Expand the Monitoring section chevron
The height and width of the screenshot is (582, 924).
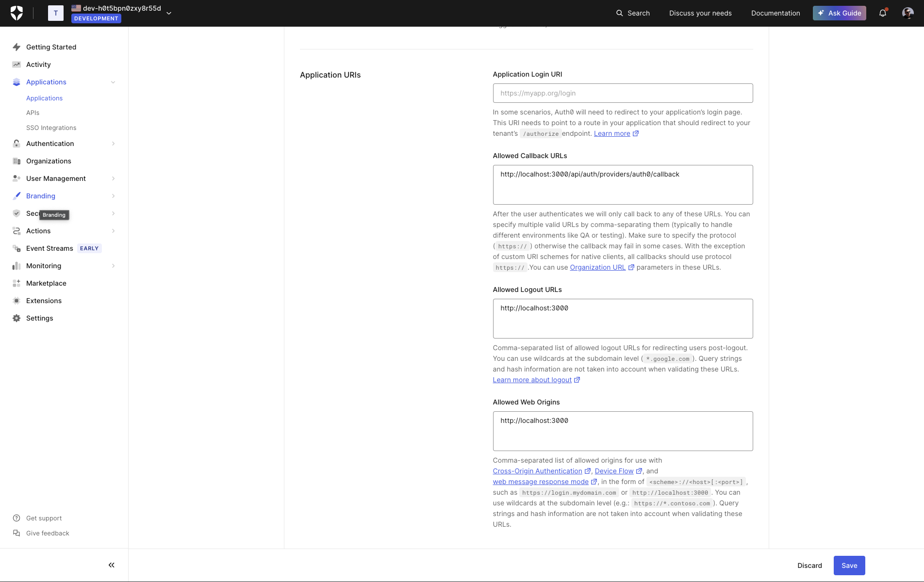pos(113,266)
